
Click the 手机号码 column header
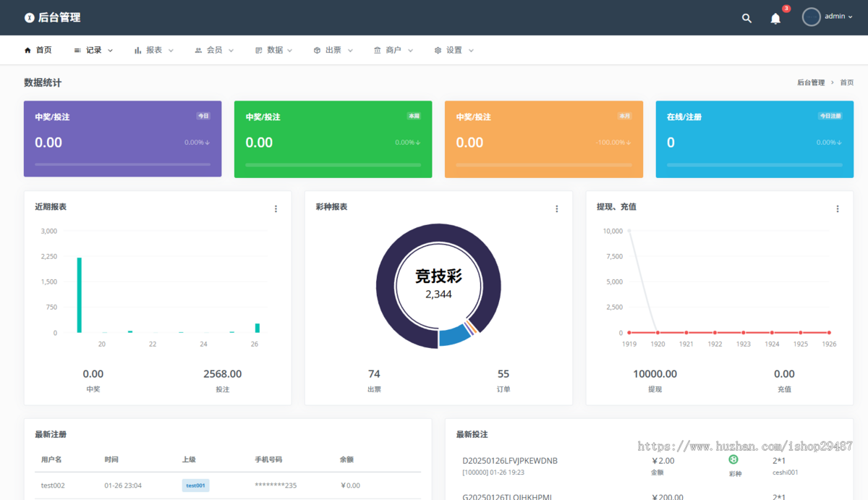coord(268,459)
